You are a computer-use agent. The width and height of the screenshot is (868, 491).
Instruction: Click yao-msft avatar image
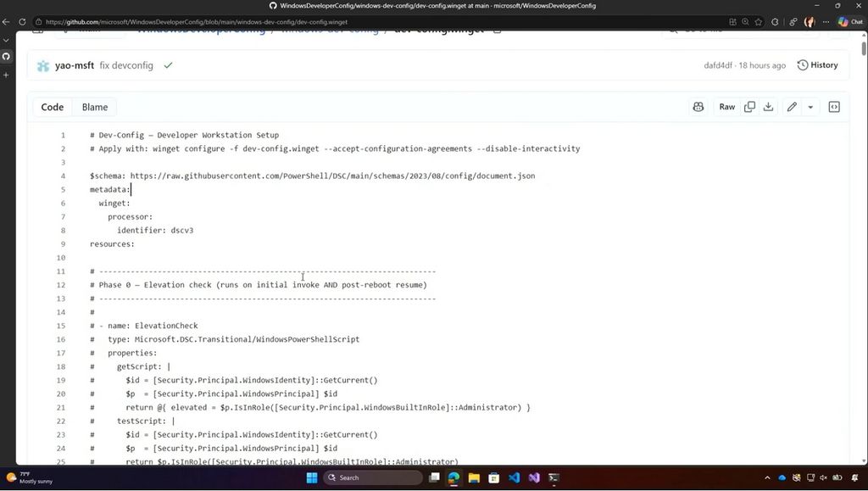(x=43, y=66)
